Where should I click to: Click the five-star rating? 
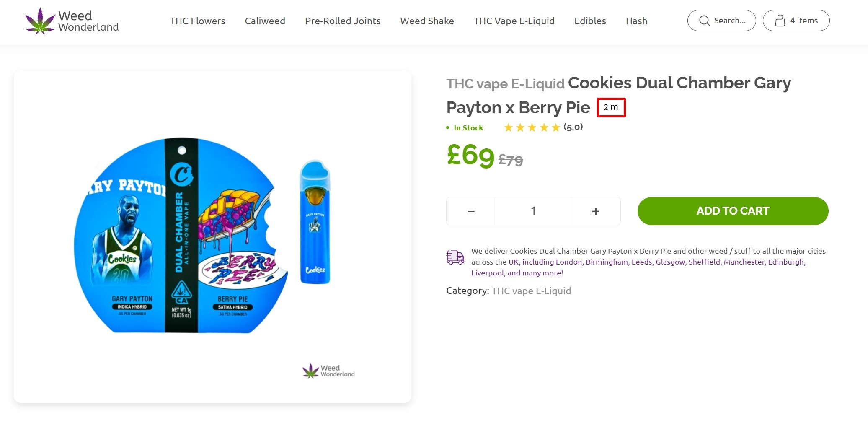[532, 127]
